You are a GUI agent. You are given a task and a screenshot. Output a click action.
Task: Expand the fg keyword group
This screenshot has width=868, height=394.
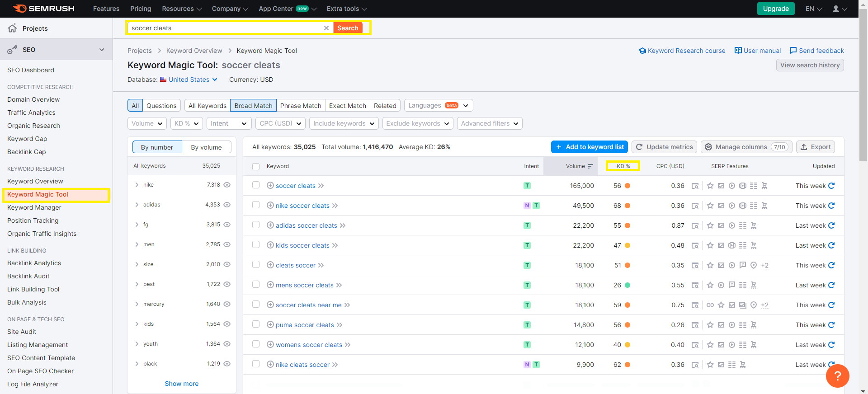pos(137,225)
